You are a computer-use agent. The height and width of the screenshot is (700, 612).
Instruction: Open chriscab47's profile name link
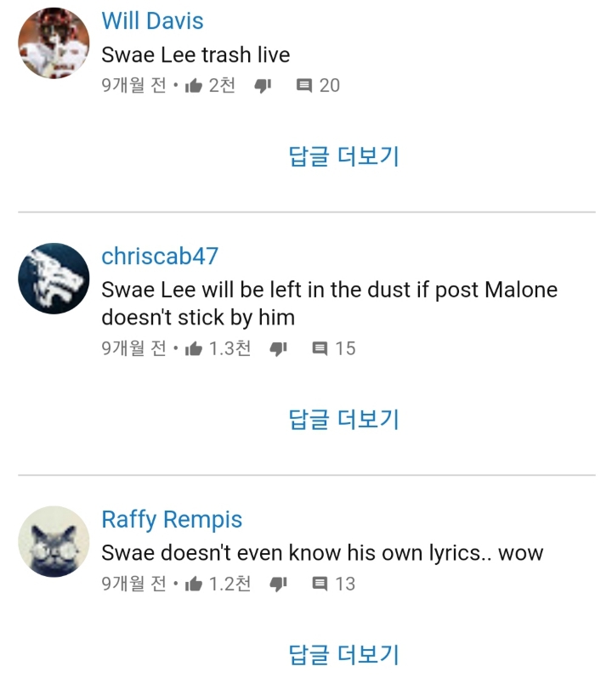160,256
